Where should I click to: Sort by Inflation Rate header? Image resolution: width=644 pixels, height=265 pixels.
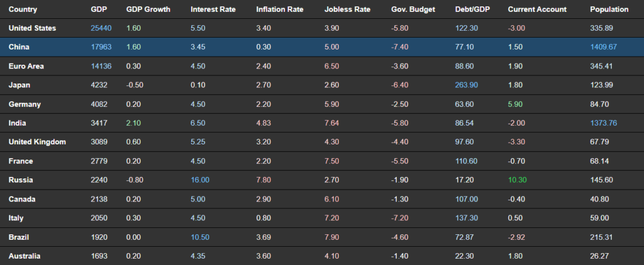(280, 9)
